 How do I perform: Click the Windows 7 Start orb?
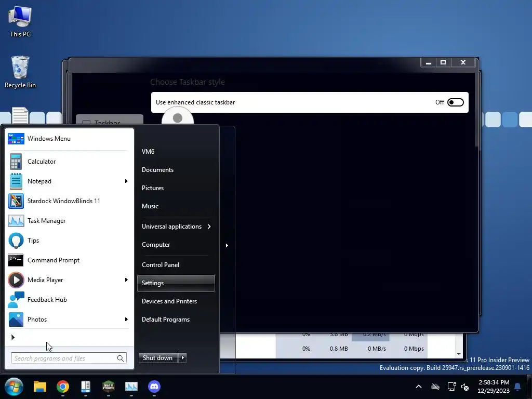[x=14, y=387]
